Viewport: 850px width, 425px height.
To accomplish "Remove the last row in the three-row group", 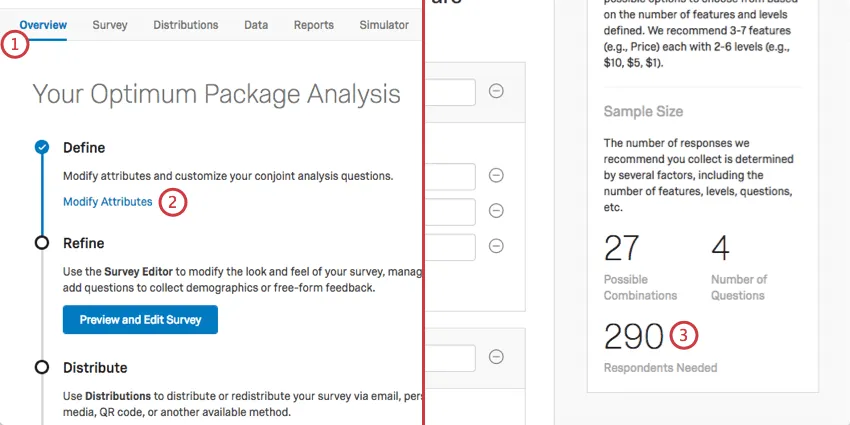I will 496,245.
